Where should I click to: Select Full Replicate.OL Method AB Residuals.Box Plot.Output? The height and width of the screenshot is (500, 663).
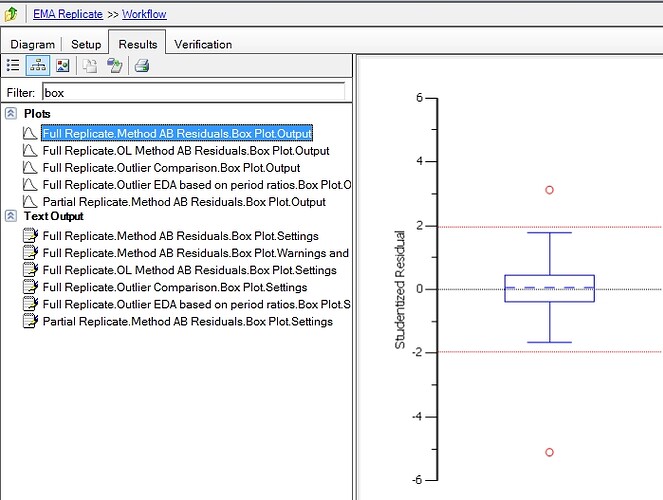point(186,151)
